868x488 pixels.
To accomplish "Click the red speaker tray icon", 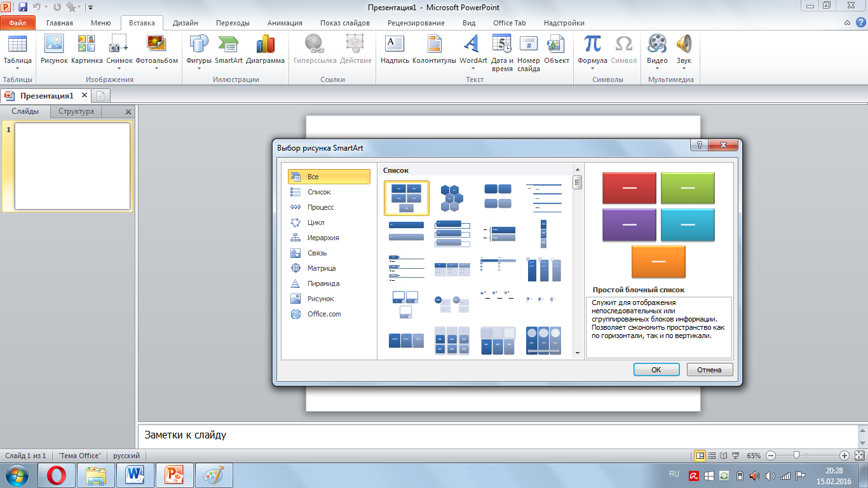I will coord(754,475).
